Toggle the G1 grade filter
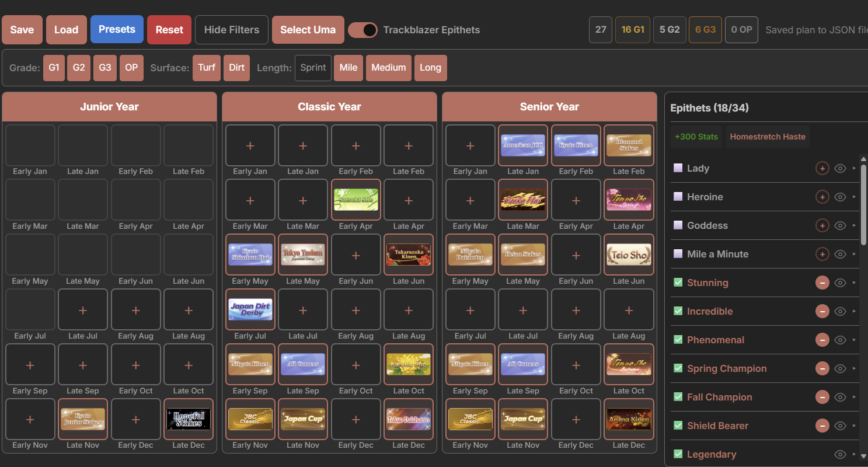Image resolution: width=868 pixels, height=467 pixels. click(54, 68)
